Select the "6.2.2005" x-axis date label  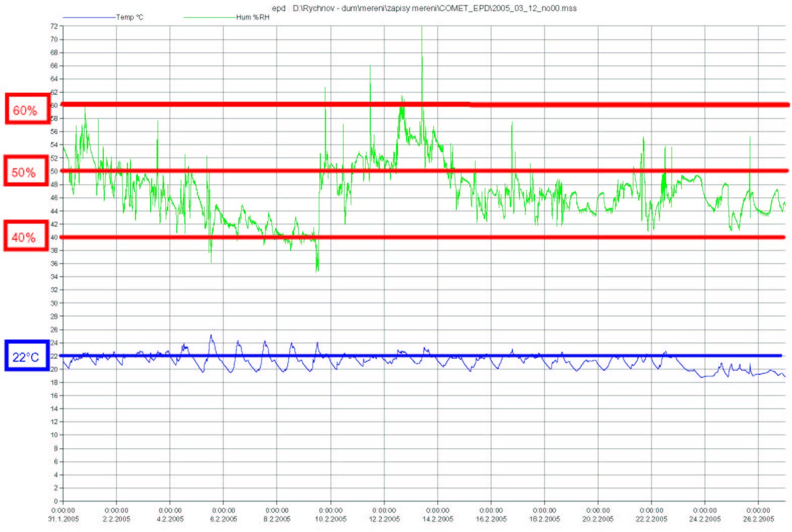[x=224, y=519]
